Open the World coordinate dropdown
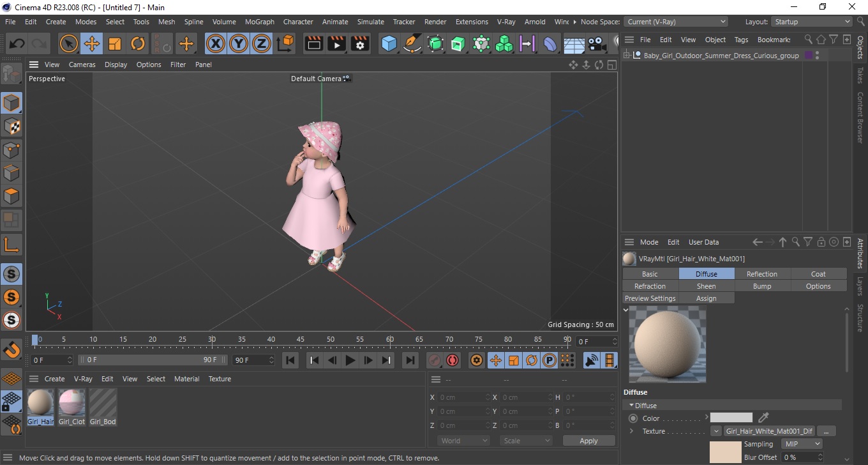This screenshot has height=465, width=868. pos(464,441)
